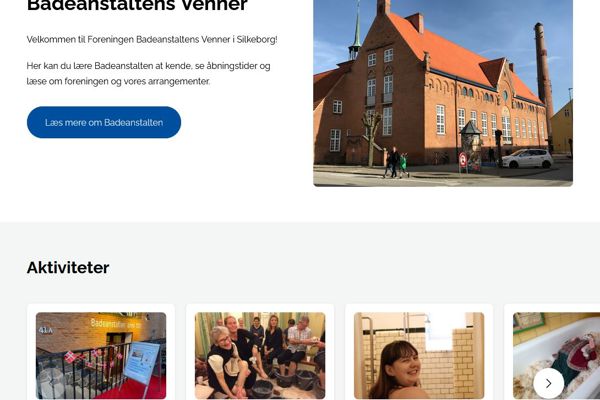This screenshot has width=600, height=400.
Task: Select the group foot bath activity photo
Action: click(260, 356)
